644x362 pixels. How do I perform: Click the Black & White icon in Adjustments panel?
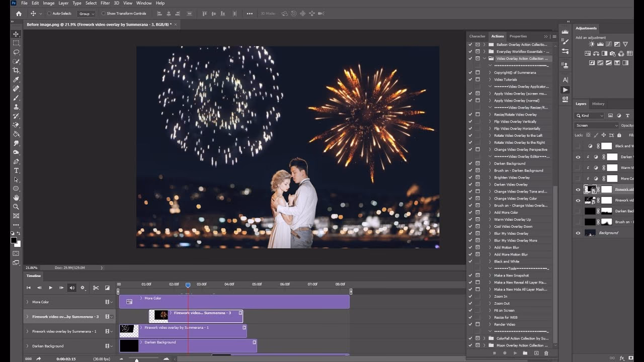pyautogui.click(x=604, y=53)
